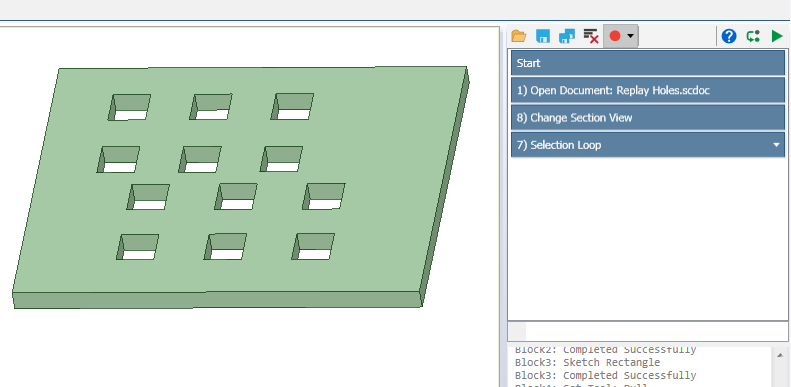The width and height of the screenshot is (791, 387).
Task: Clear all blocks with red X icon
Action: [x=591, y=36]
